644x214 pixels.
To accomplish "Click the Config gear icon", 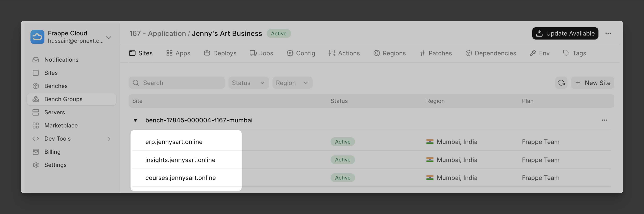I will click(x=290, y=53).
